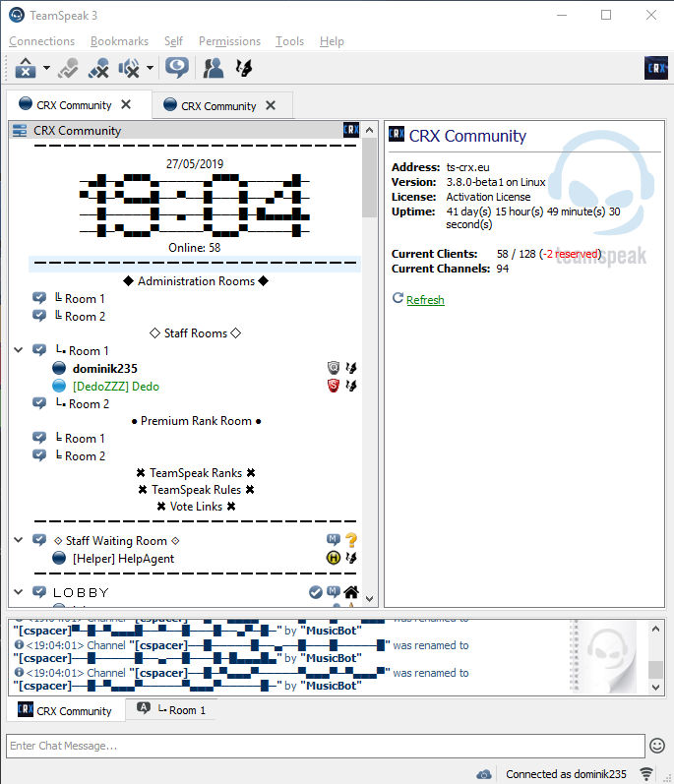The height and width of the screenshot is (784, 674).
Task: Select TeamSpeak Ranks spacer channel
Action: [x=196, y=473]
